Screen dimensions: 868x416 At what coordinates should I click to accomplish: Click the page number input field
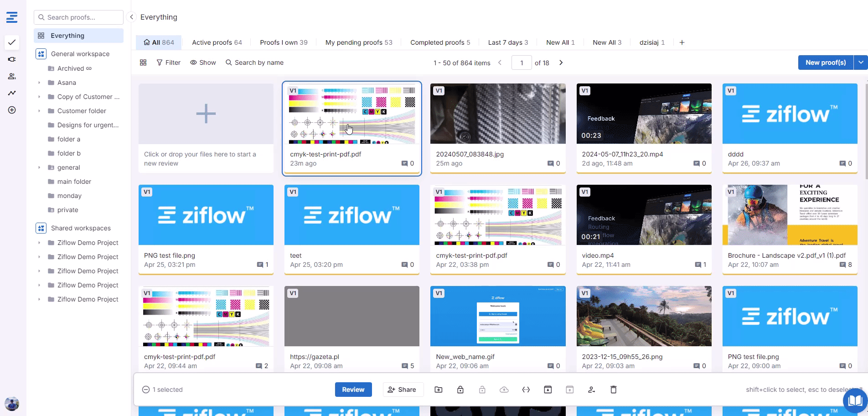(522, 63)
